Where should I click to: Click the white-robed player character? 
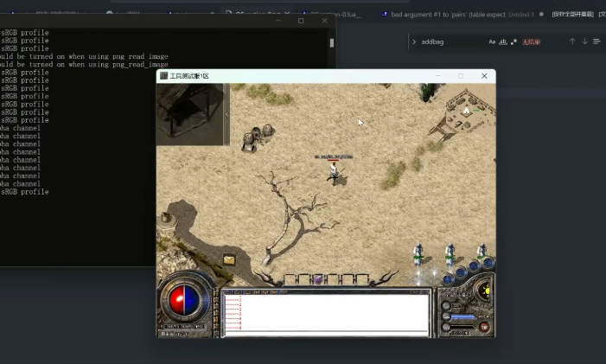334,172
